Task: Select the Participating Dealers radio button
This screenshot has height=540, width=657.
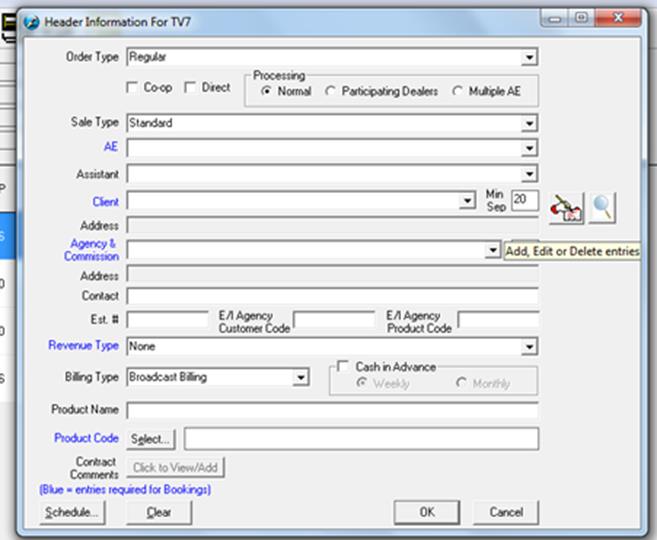Action: 331,91
